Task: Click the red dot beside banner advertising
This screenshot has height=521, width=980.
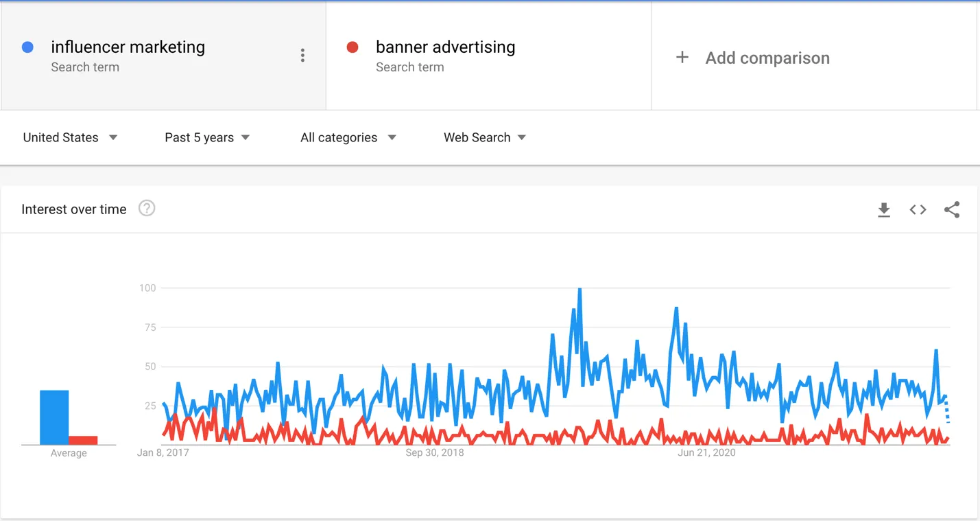Action: click(x=352, y=47)
